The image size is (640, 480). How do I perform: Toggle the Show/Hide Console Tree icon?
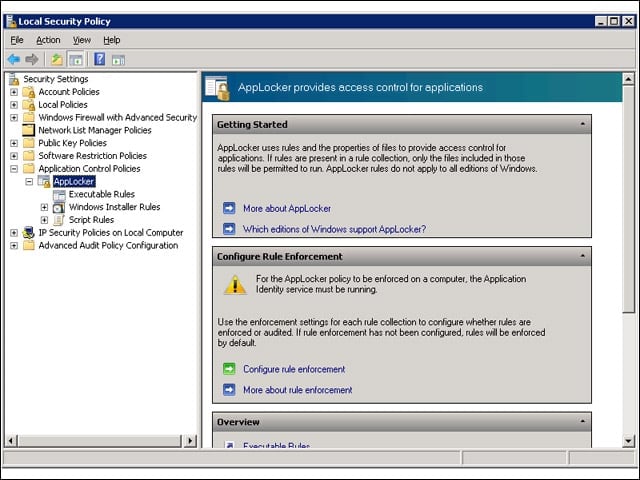[x=76, y=60]
